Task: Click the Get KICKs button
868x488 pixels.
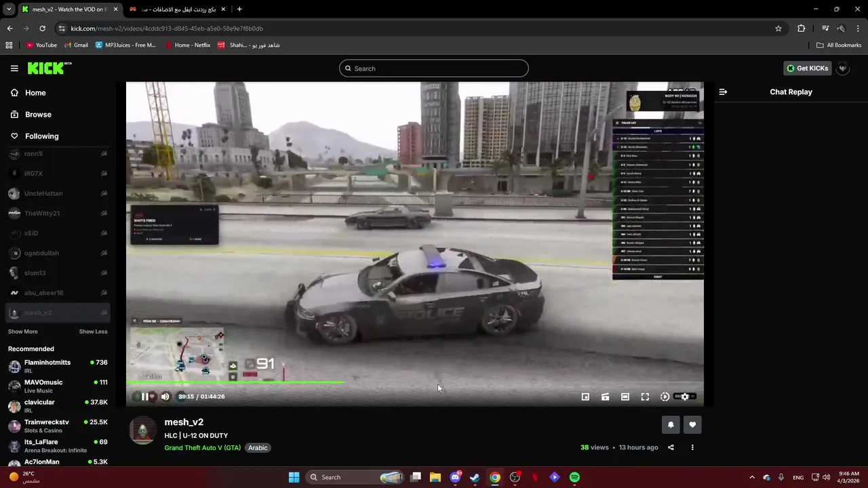Action: [807, 68]
